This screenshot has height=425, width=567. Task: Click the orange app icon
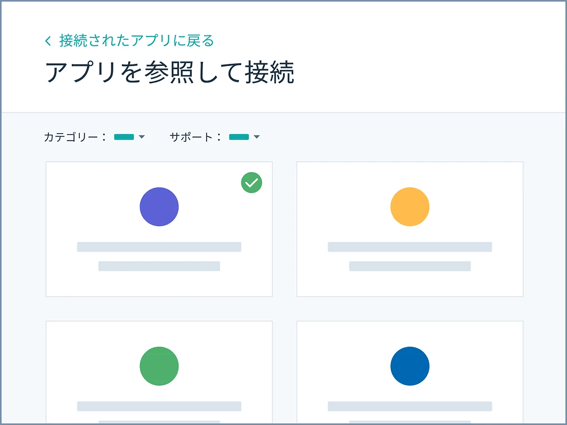pos(410,207)
